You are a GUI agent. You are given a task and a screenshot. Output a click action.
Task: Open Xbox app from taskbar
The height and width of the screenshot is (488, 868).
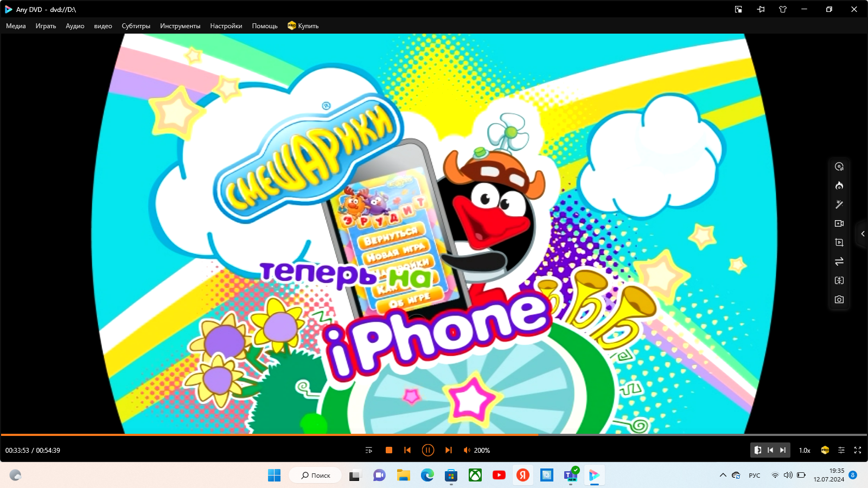pos(475,476)
